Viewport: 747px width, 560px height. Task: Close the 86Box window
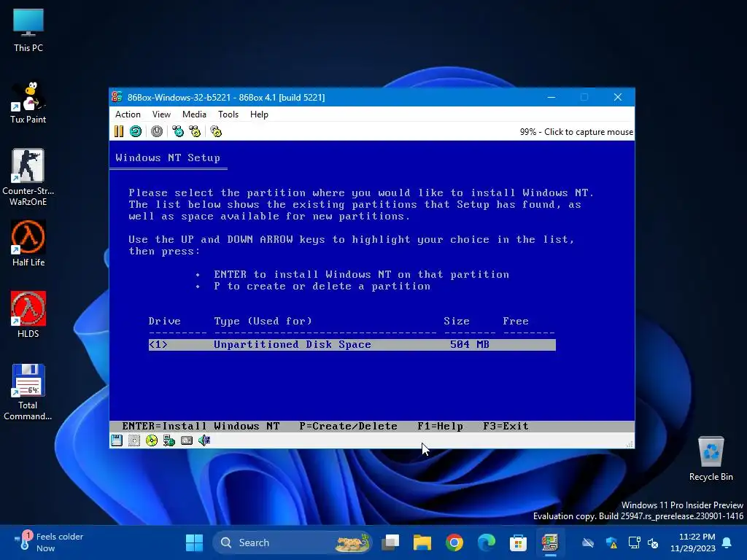pyautogui.click(x=618, y=97)
